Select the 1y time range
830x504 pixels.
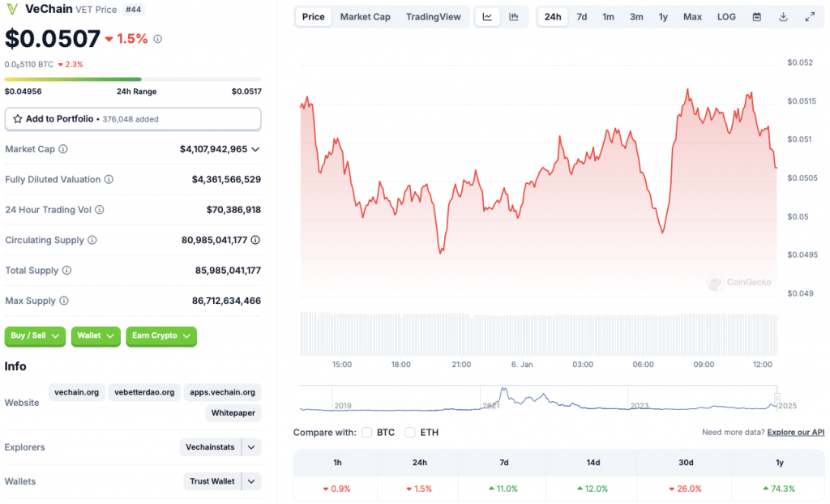[663, 17]
